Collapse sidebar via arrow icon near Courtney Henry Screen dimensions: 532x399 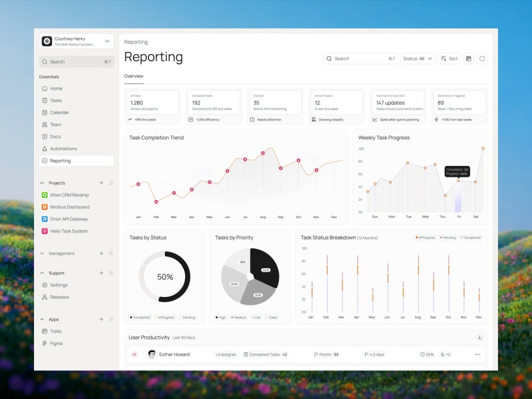pyautogui.click(x=108, y=41)
